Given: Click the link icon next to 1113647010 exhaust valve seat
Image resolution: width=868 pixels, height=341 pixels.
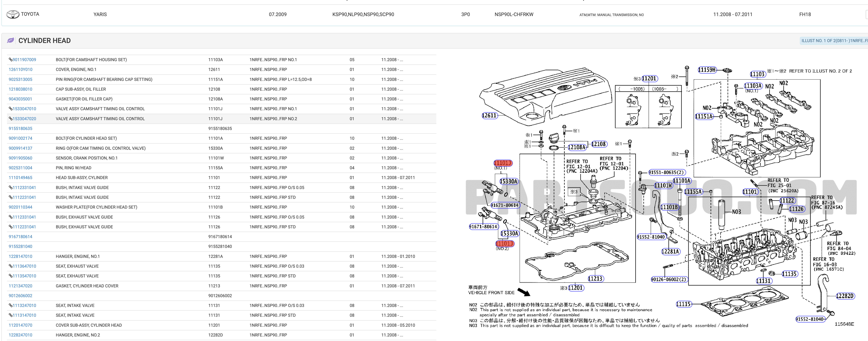Looking at the screenshot, I should [x=10, y=266].
